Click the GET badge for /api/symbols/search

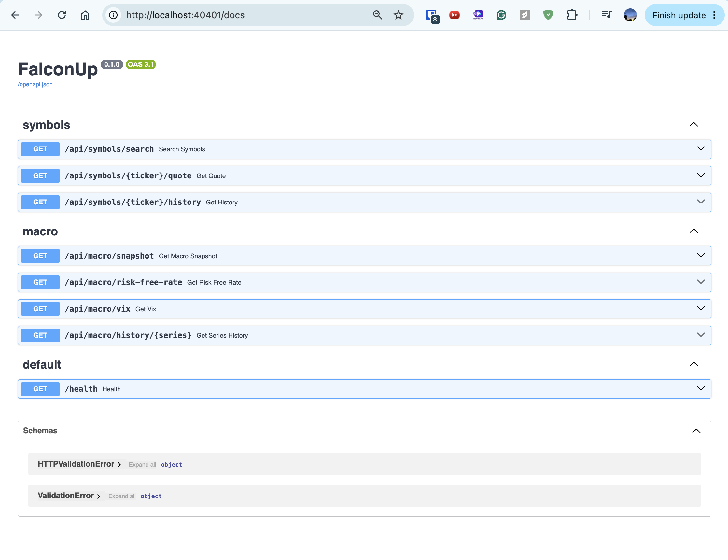(x=40, y=149)
